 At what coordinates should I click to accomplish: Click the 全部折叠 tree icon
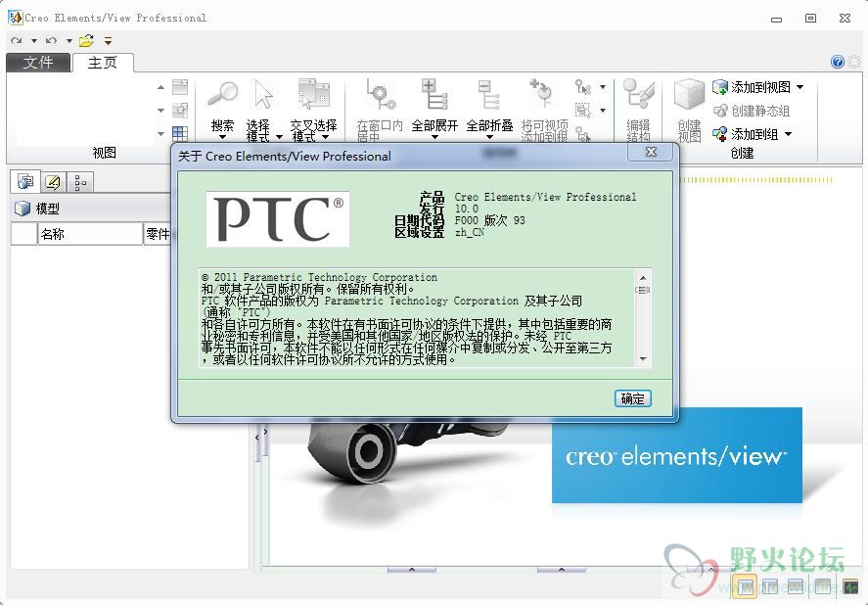(489, 95)
